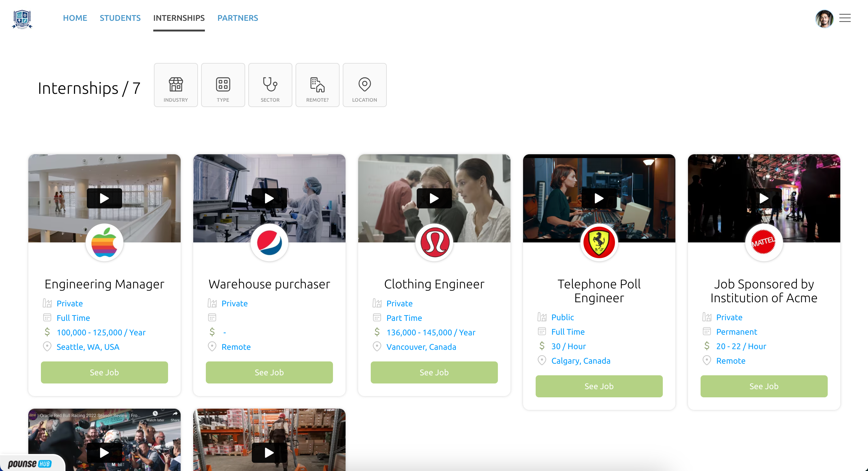Image resolution: width=868 pixels, height=471 pixels.
Task: Open the user profile avatar
Action: pyautogui.click(x=824, y=19)
